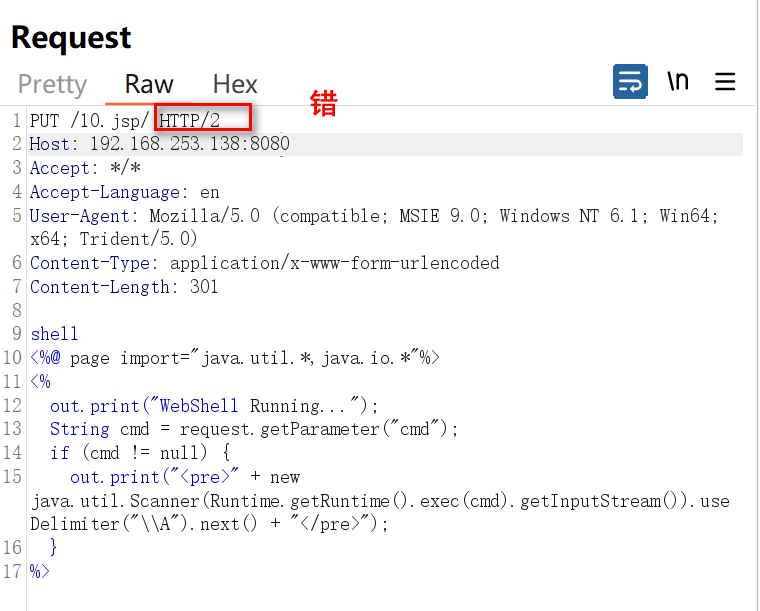Switch to the Pretty tab
Screen dimensions: 760x611
click(52, 84)
